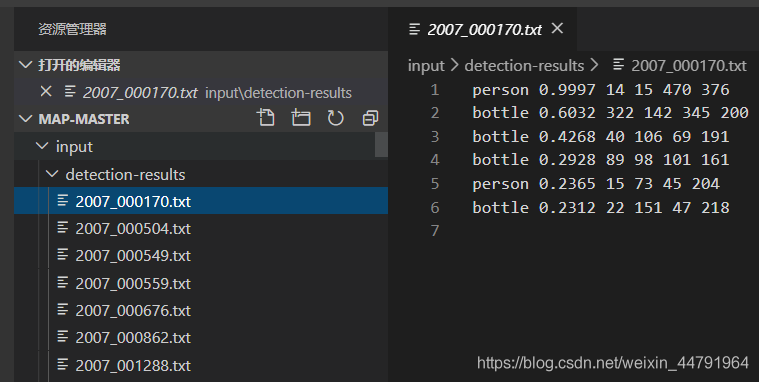
Task: Refresh the explorer with the reload icon
Action: (335, 118)
